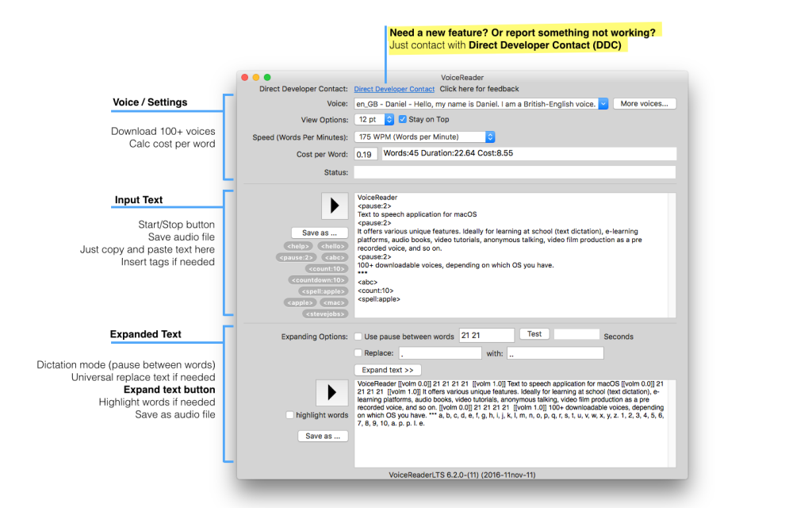Screen dimensions: 812x508
Task: Click the 'Click here for feedback' text
Action: 479,89
